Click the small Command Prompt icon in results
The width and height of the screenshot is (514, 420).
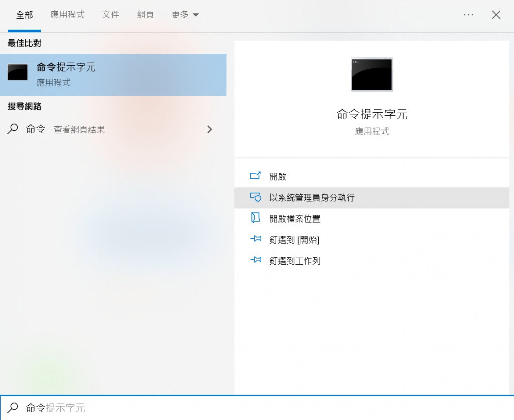coord(18,72)
